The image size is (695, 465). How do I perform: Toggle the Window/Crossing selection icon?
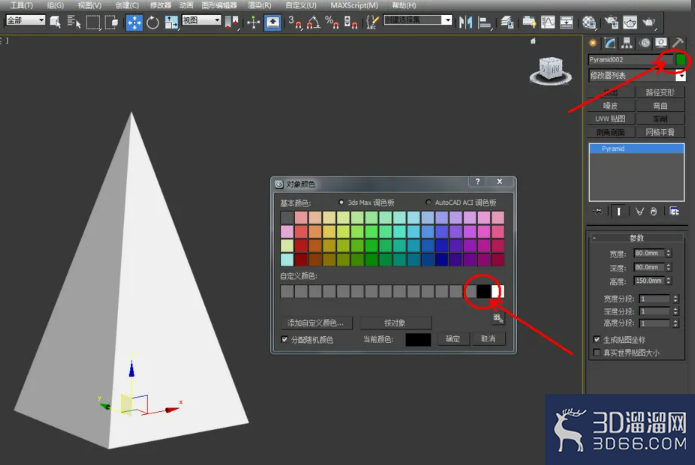pyautogui.click(x=111, y=22)
